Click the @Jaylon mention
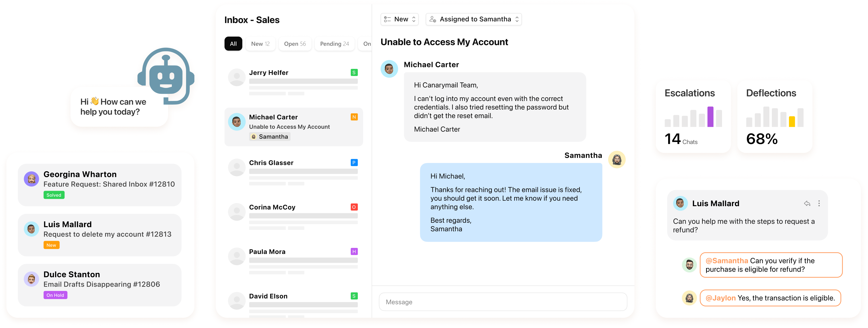Viewport: 868px width, 328px height. click(720, 298)
